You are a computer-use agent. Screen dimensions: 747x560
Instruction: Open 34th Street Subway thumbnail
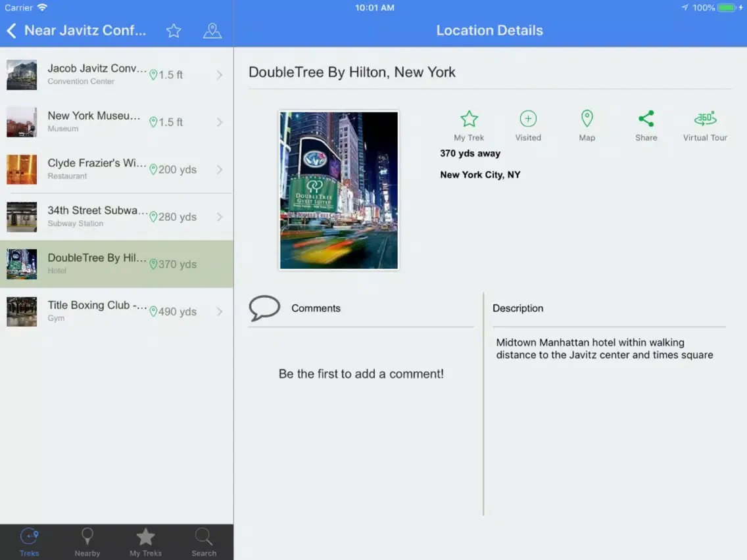tap(22, 217)
